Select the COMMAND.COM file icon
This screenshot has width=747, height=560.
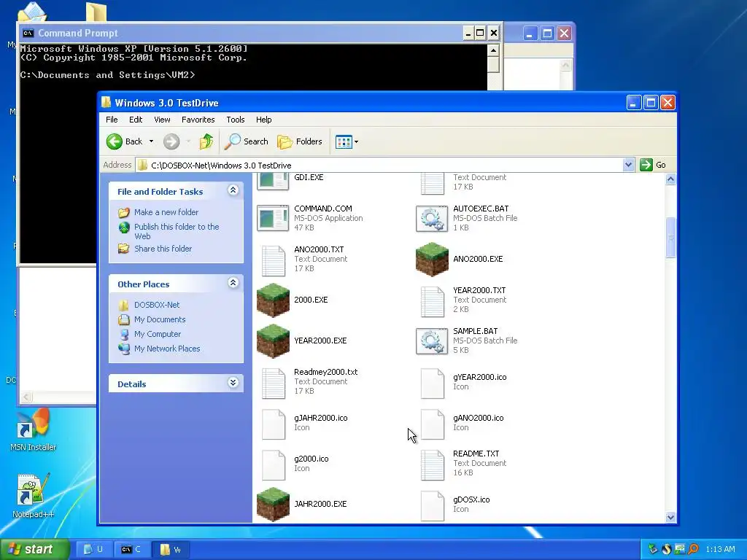coord(273,218)
